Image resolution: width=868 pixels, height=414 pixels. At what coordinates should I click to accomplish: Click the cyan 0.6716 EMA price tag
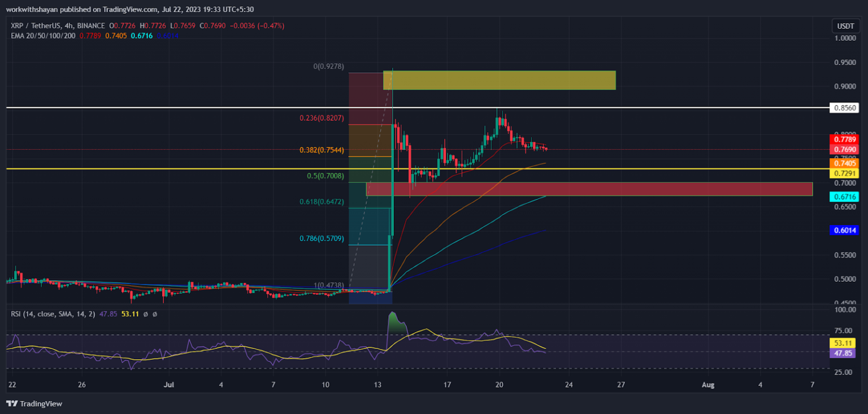click(x=845, y=197)
